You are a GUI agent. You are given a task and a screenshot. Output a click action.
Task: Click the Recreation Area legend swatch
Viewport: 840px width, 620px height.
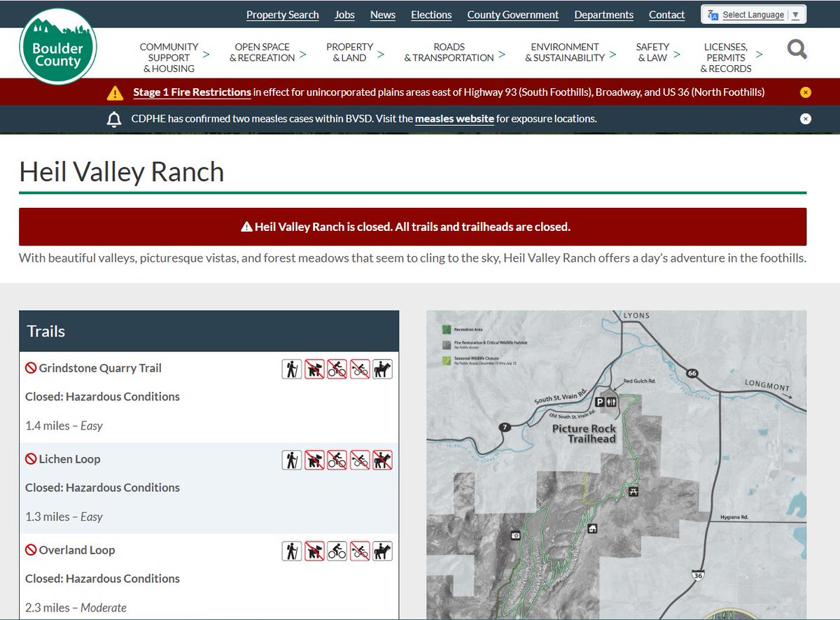446,329
